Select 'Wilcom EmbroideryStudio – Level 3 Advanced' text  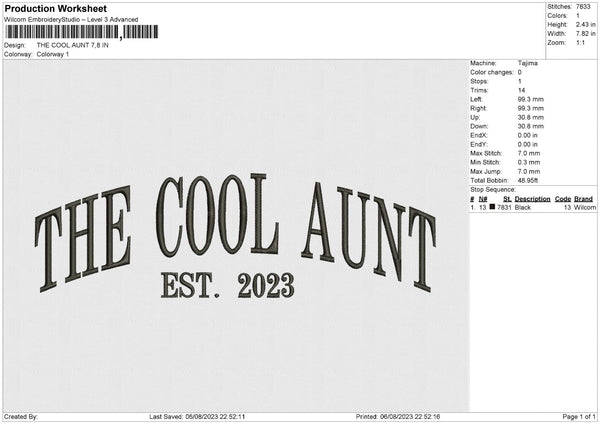71,20
